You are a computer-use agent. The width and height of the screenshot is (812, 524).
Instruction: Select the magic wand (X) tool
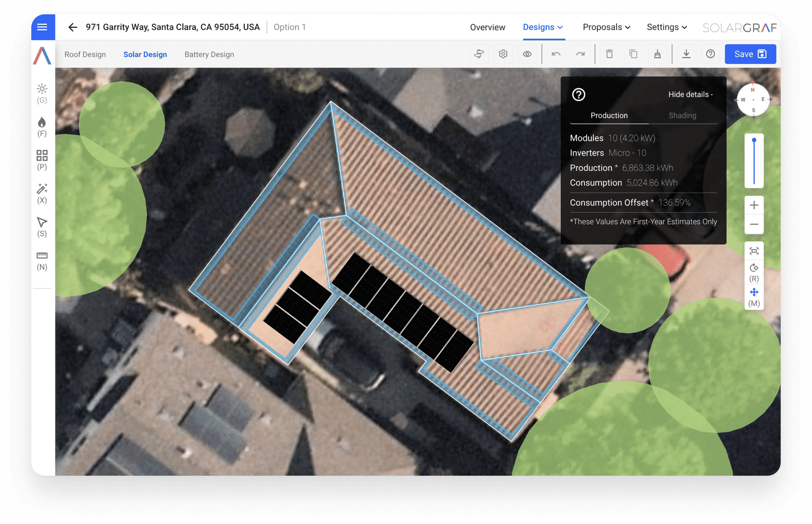(x=42, y=194)
